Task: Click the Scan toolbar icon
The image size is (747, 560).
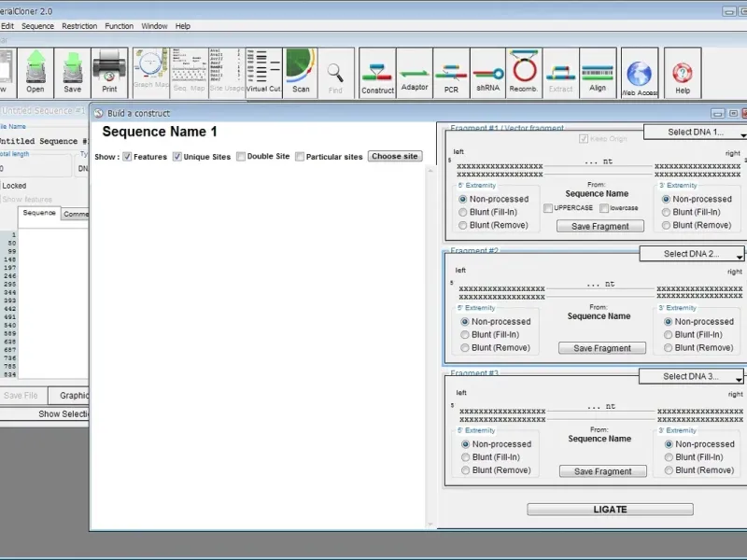Action: tap(300, 73)
